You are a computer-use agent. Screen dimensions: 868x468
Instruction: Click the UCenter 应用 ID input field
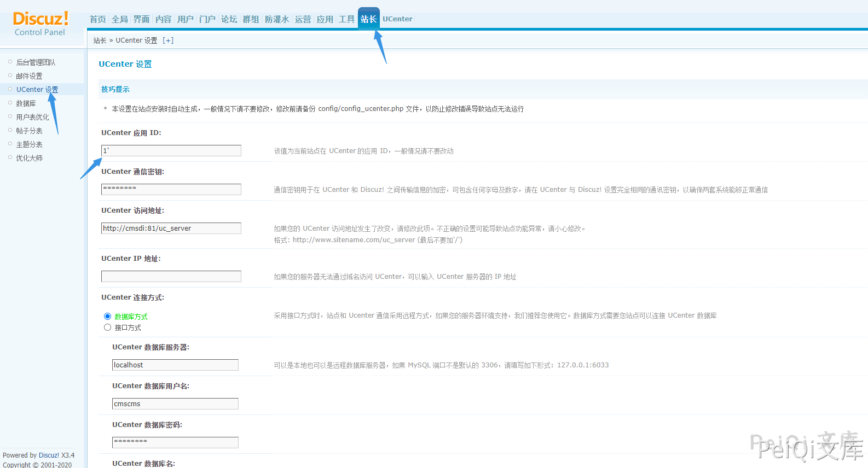point(171,151)
